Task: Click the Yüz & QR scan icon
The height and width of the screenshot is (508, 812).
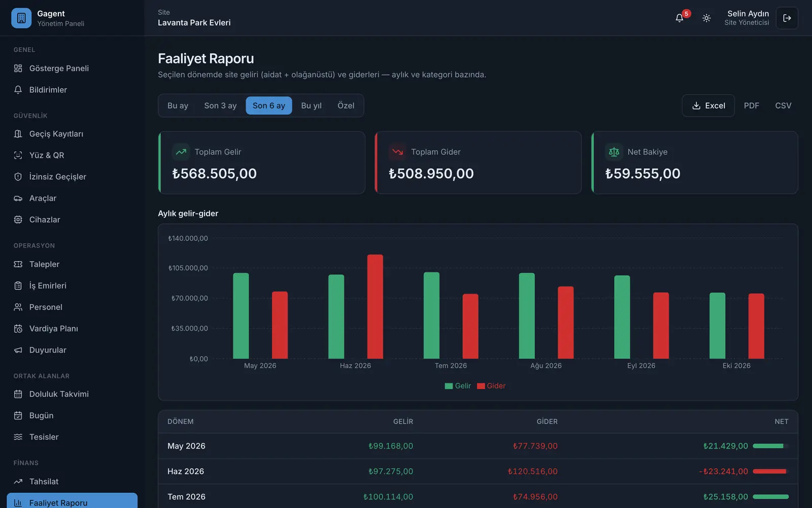Action: (18, 155)
